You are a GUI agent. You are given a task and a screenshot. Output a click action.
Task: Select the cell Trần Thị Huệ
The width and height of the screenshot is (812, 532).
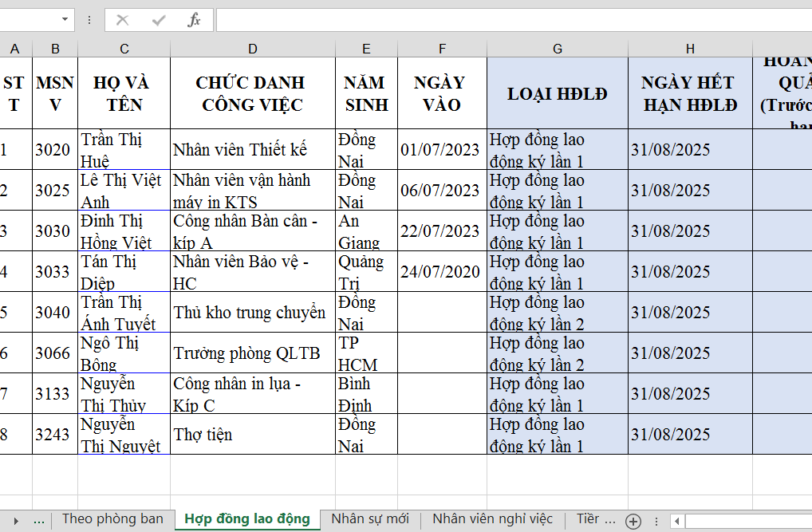124,149
